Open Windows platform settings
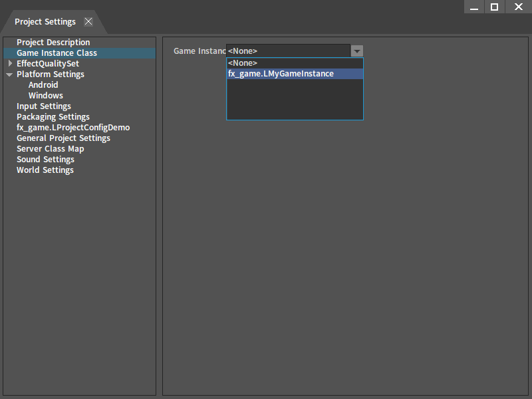 tap(45, 96)
